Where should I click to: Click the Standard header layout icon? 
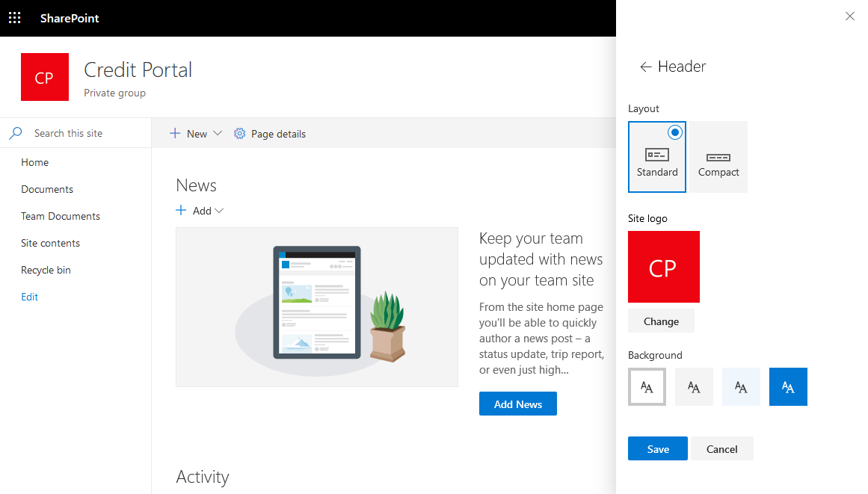click(656, 155)
